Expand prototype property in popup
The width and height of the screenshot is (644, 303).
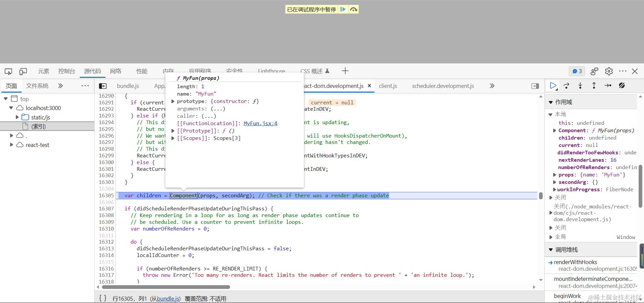pyautogui.click(x=173, y=101)
